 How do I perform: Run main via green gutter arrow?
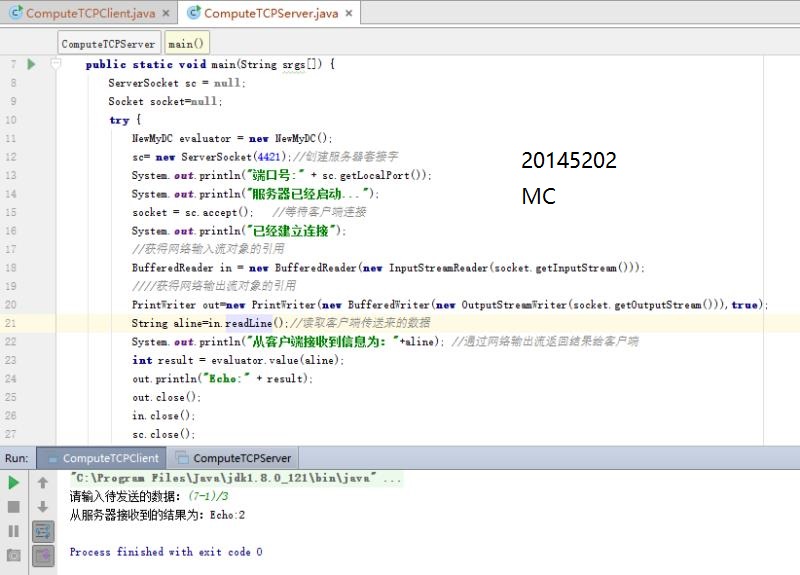click(x=31, y=64)
